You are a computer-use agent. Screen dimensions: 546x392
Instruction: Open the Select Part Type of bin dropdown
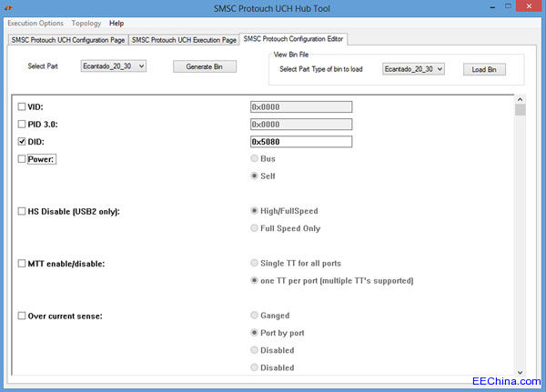pyautogui.click(x=413, y=69)
